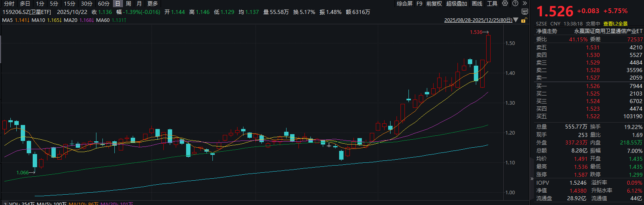Click the 外盘 337.23万 value

point(576,143)
